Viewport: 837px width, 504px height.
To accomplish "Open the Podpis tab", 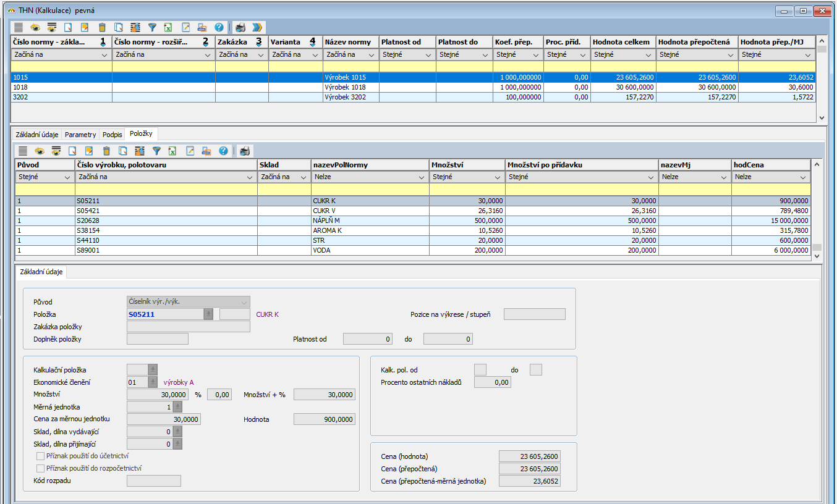I will click(112, 135).
